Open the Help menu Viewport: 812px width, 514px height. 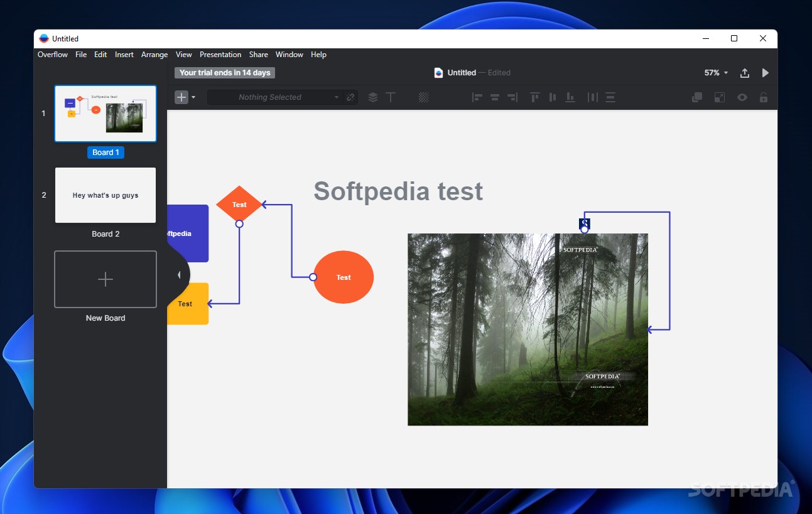(x=318, y=55)
